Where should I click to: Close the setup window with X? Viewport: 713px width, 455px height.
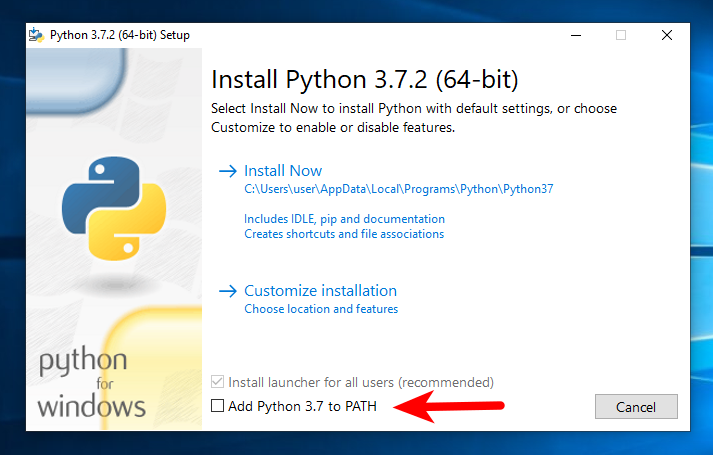(667, 35)
